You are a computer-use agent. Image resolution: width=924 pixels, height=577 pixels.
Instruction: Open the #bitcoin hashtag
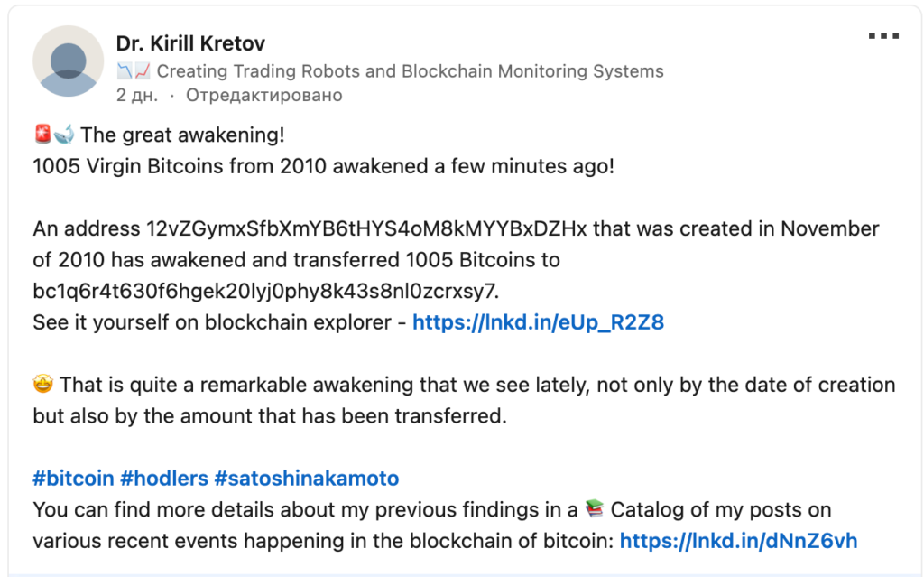(x=72, y=479)
